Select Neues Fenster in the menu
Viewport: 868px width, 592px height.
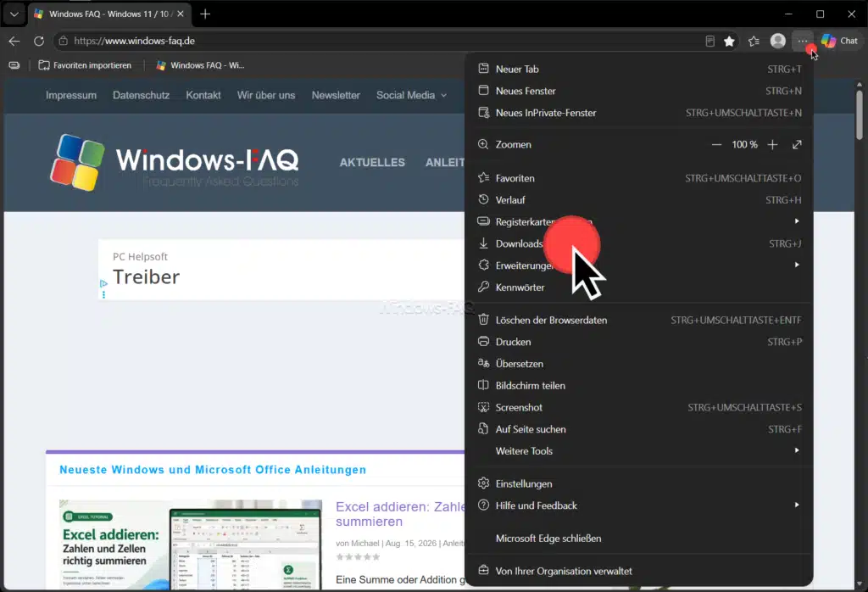(639, 91)
